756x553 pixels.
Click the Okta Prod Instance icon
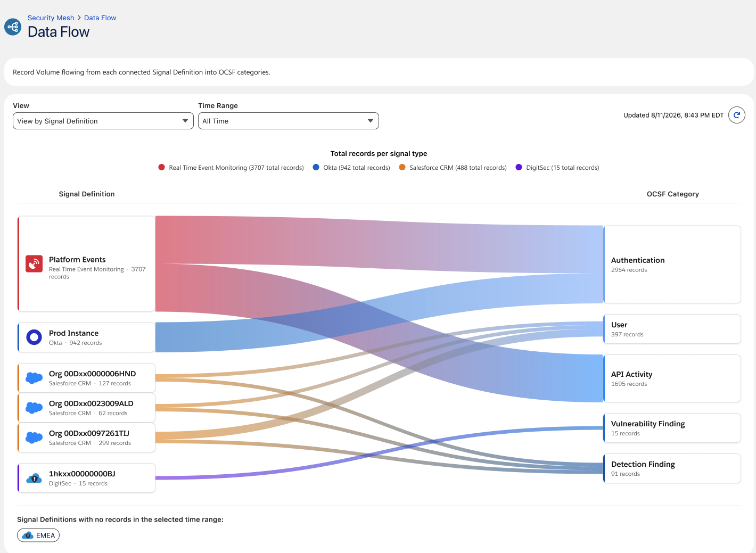tap(34, 337)
